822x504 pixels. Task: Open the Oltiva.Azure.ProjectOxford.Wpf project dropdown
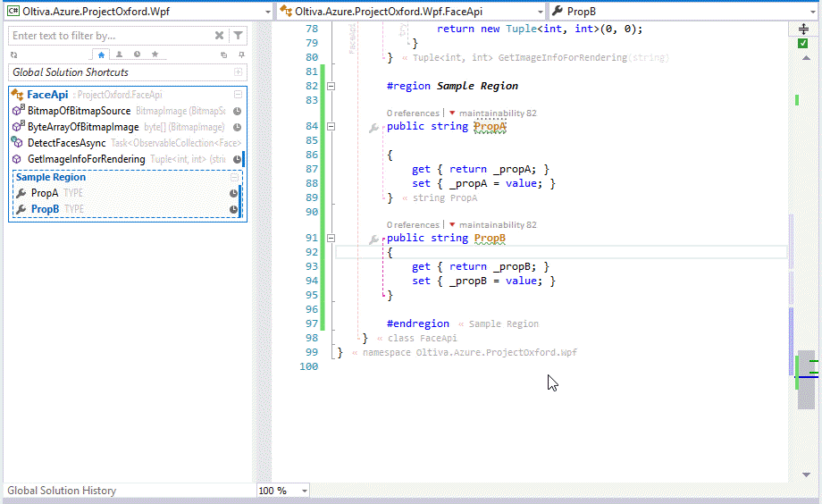tap(266, 11)
